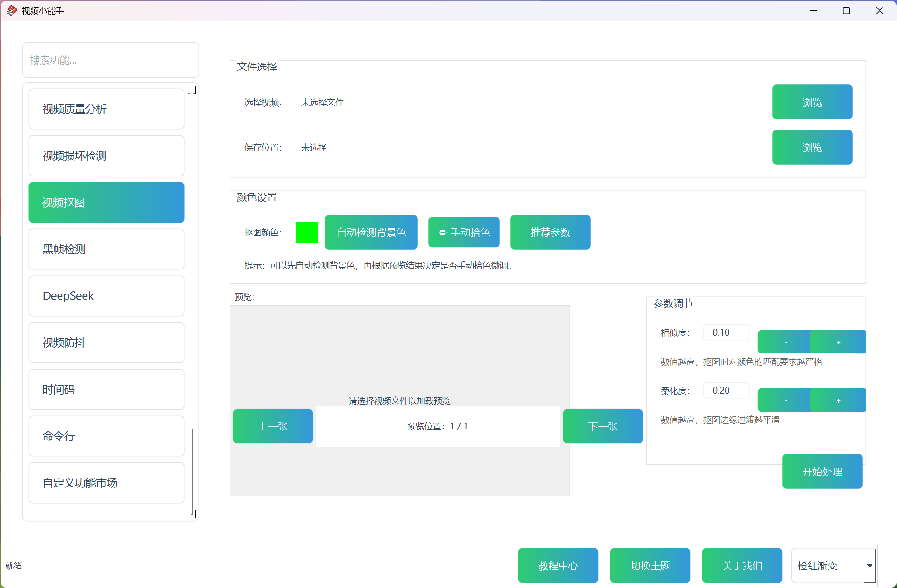This screenshot has height=588, width=897.
Task: Increase 柔化度 with the plus button
Action: (838, 400)
